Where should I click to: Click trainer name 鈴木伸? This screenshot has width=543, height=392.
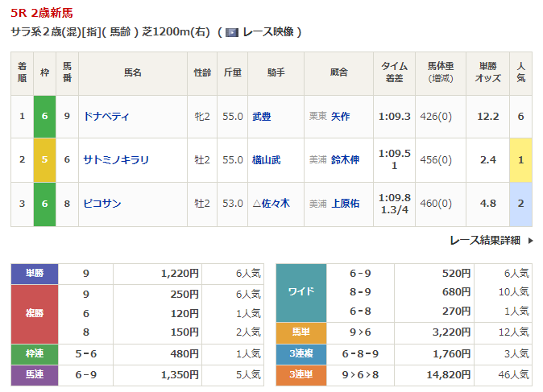pos(345,160)
